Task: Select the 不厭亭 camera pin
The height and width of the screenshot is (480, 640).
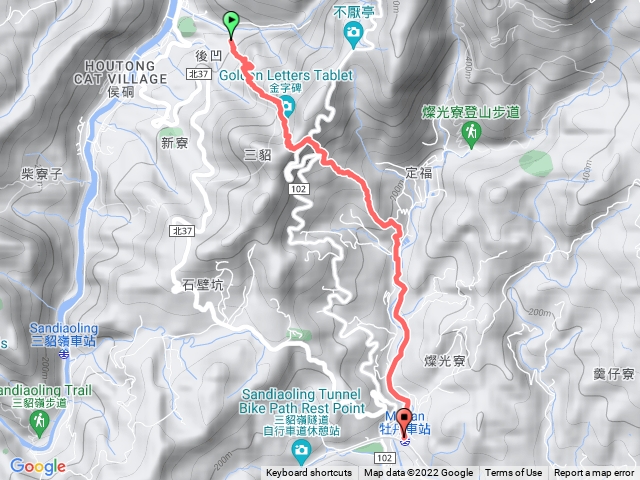Action: point(353,33)
